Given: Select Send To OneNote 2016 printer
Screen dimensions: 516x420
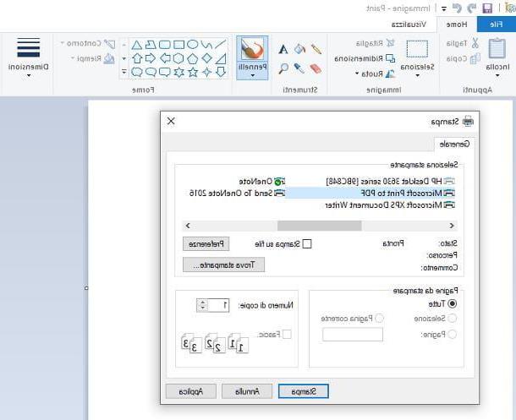Looking at the screenshot, I should pos(237,194).
